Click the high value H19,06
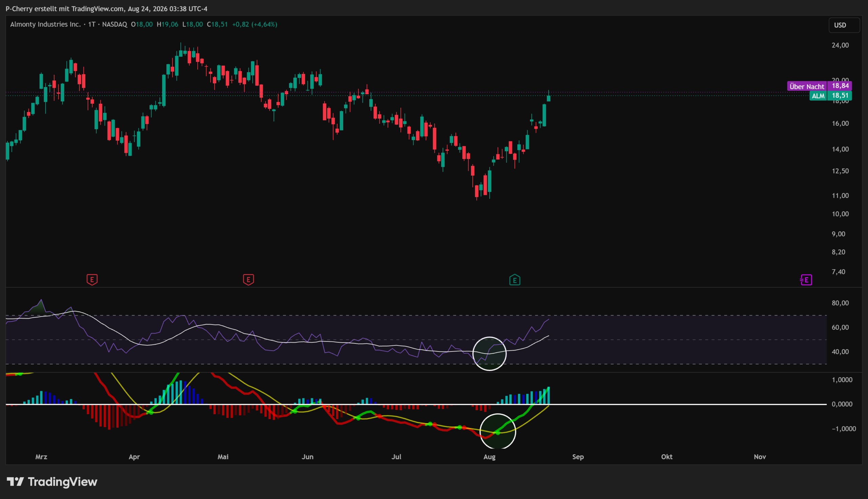The image size is (868, 499). [167, 24]
